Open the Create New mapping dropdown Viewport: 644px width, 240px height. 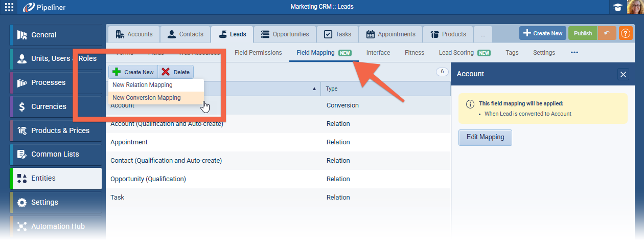pyautogui.click(x=133, y=72)
